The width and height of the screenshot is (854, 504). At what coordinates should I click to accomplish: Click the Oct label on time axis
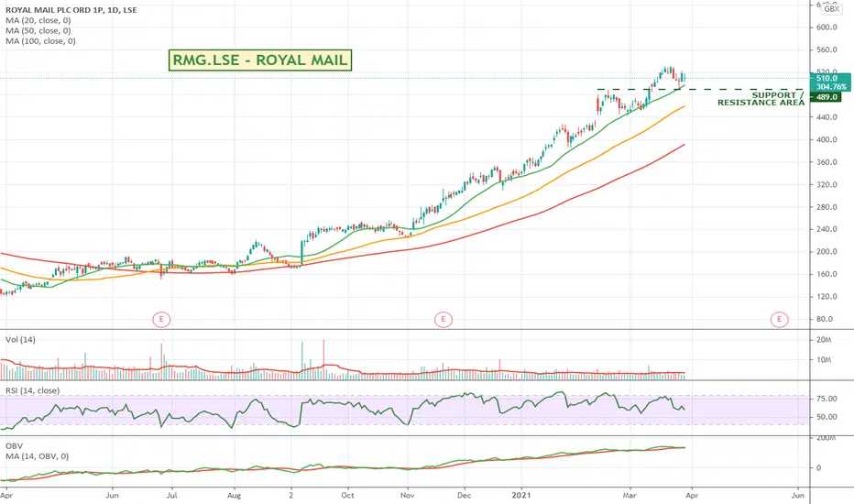pos(347,495)
